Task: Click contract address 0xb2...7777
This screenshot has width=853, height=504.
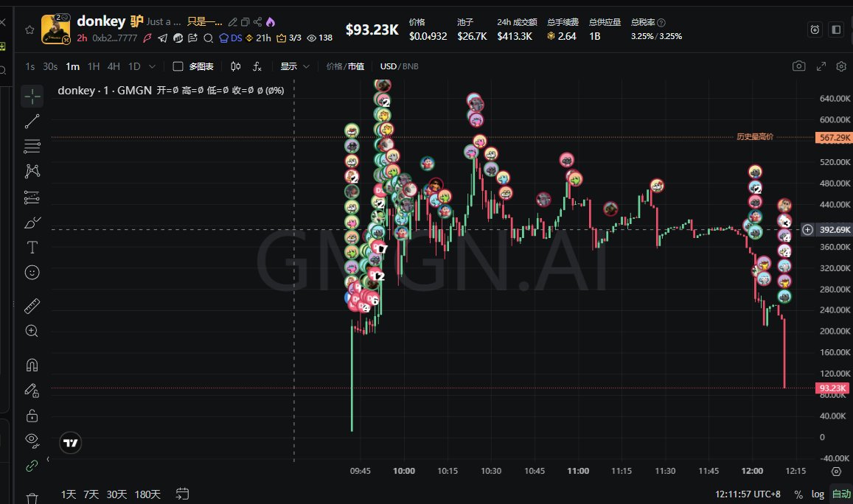Action: tap(115, 38)
